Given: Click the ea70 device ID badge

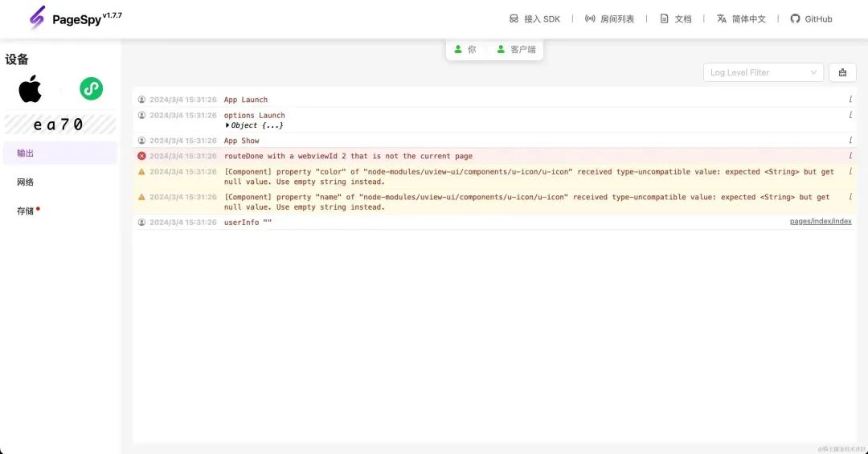Looking at the screenshot, I should tap(59, 125).
